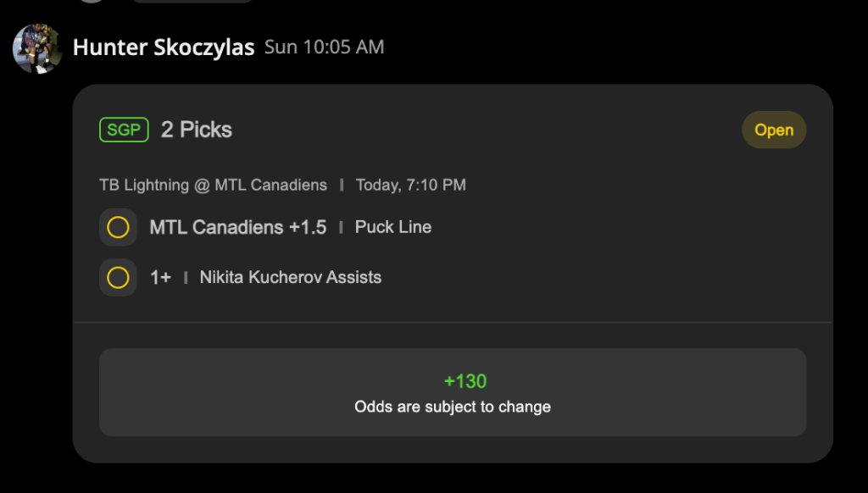Screen dimensions: 868x493
Task: Click the circle icon beside MTL Canadiens +1.5
Action: tap(118, 227)
